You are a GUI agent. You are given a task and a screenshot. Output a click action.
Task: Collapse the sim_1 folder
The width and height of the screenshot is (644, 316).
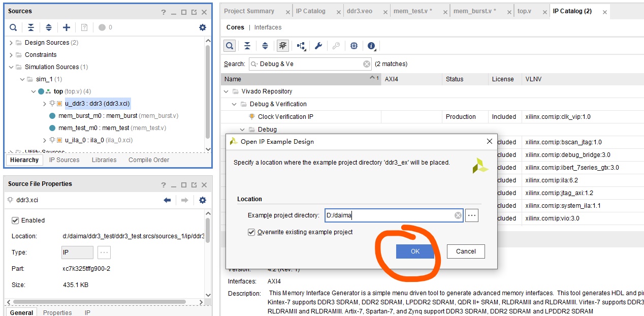click(x=22, y=79)
